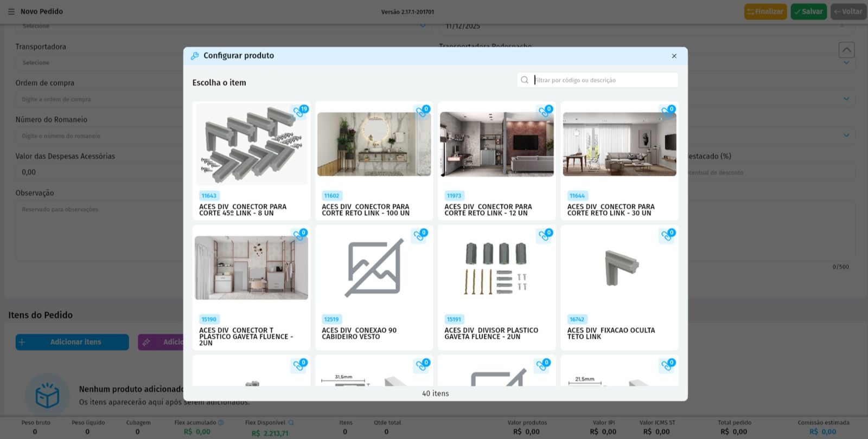Close the Configurar produto dialog
The image size is (868, 439).
pos(674,56)
